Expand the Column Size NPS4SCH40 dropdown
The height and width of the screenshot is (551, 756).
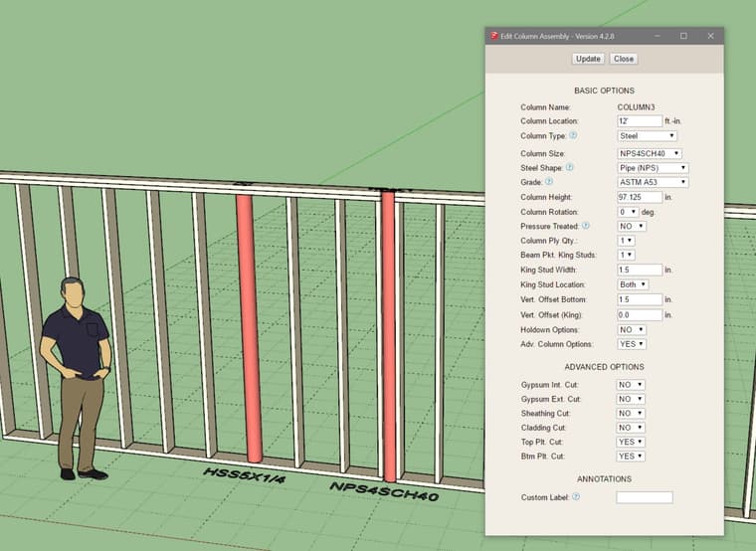click(x=650, y=154)
